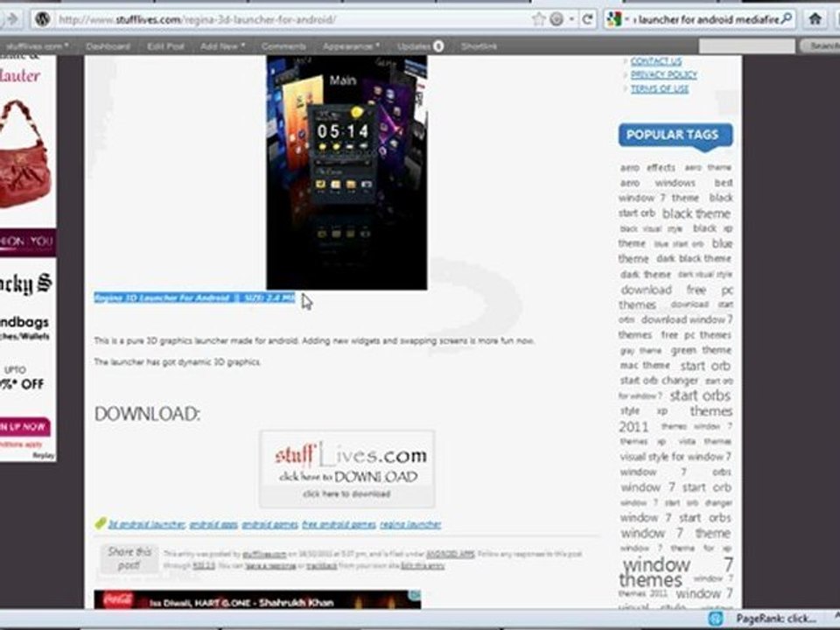Click the 'download window 7' popular tag

click(687, 319)
